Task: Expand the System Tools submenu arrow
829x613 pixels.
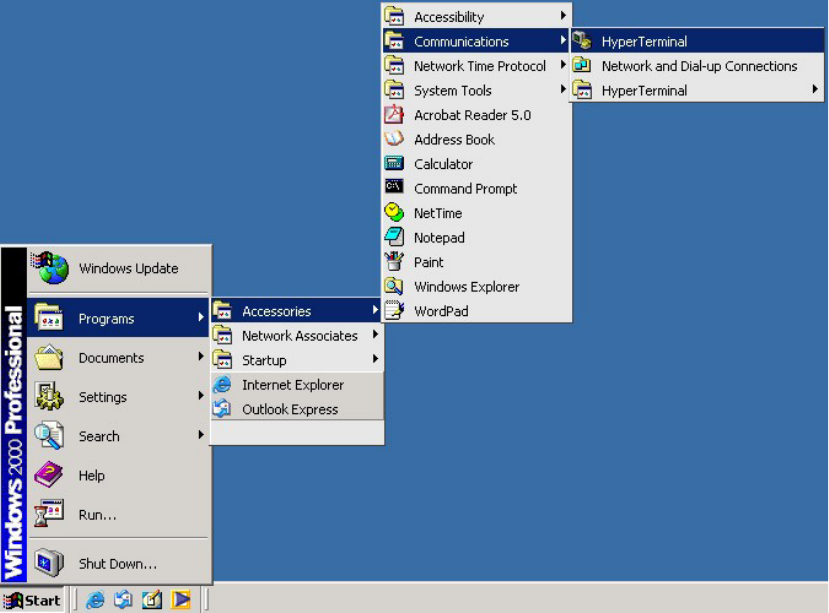Action: pos(564,89)
